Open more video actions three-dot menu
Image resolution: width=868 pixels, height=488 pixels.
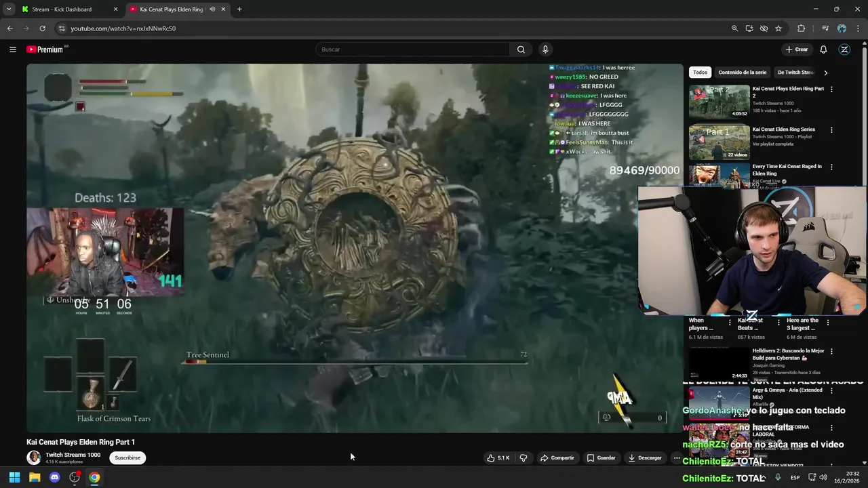676,458
